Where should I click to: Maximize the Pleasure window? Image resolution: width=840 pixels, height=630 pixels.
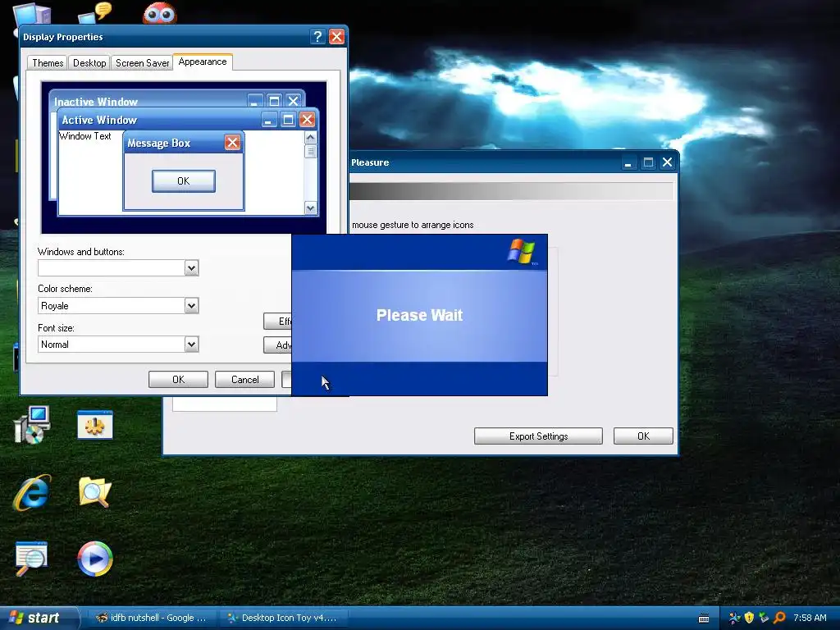648,162
